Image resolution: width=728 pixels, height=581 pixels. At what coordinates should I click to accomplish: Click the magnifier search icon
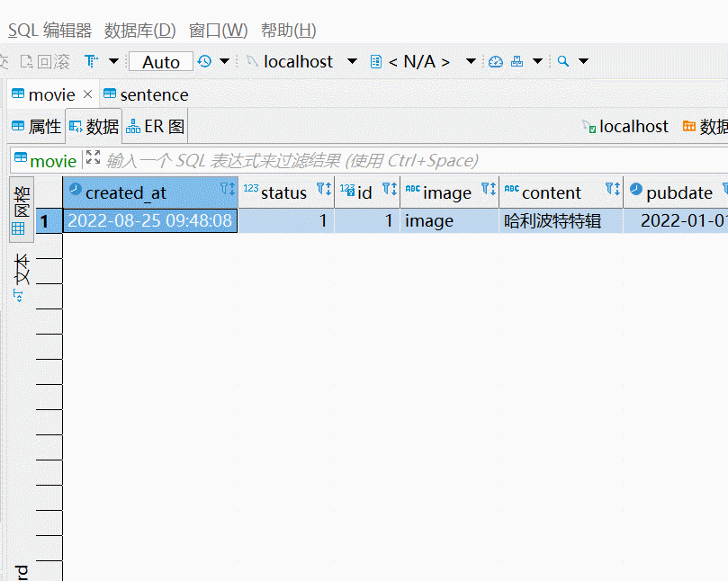(563, 61)
